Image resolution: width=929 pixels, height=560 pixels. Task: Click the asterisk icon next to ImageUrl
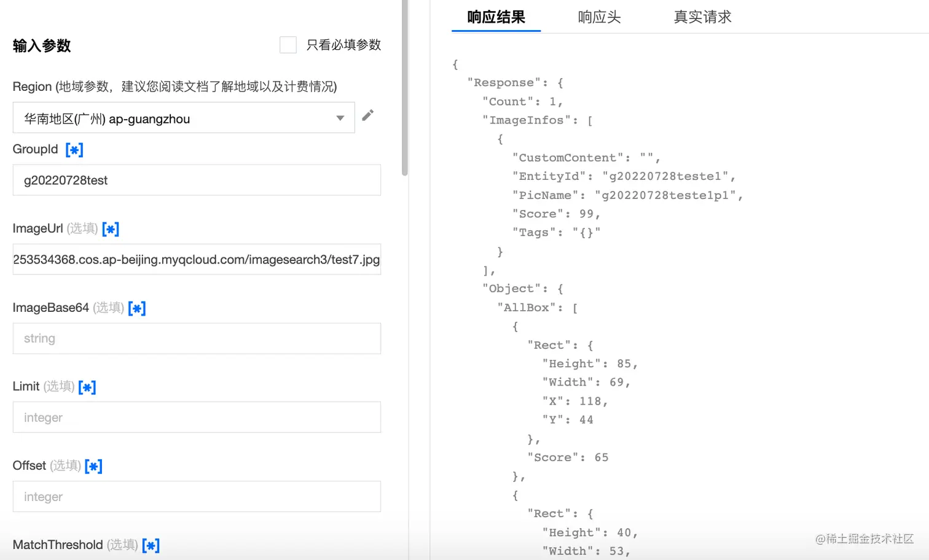click(111, 229)
